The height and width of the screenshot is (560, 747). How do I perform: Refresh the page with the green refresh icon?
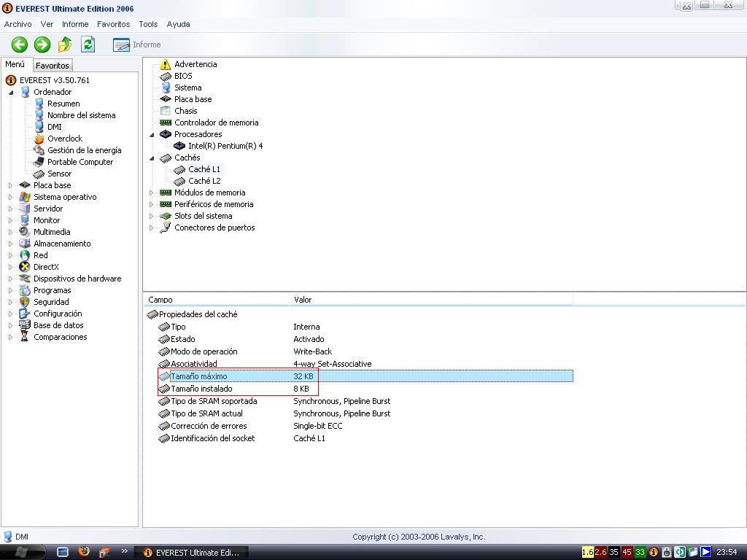(88, 44)
